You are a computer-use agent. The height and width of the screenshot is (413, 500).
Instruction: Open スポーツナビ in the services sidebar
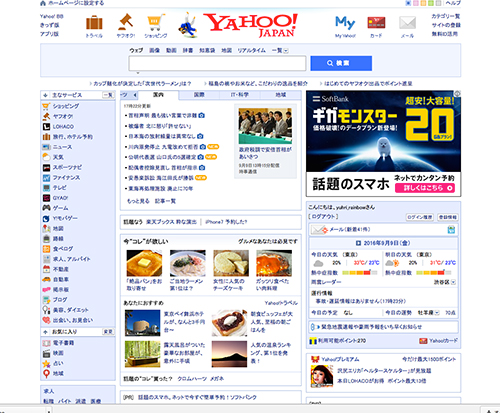pos(67,167)
